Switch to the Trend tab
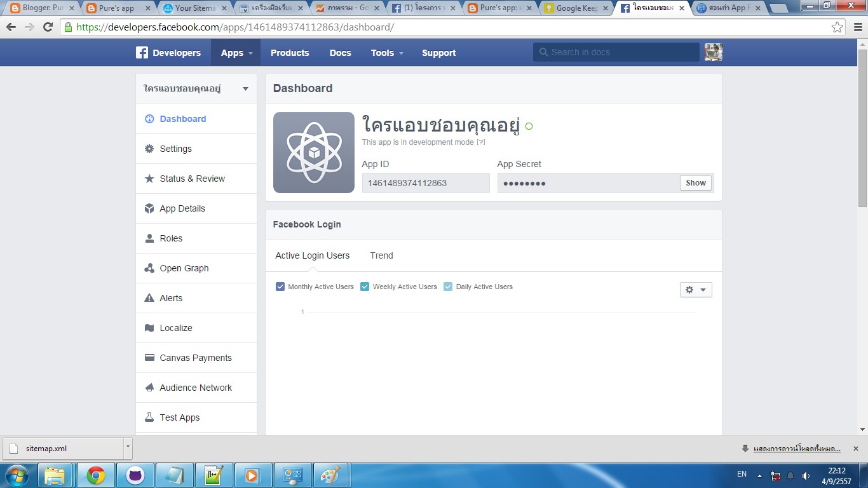The width and height of the screenshot is (868, 488). click(x=382, y=255)
